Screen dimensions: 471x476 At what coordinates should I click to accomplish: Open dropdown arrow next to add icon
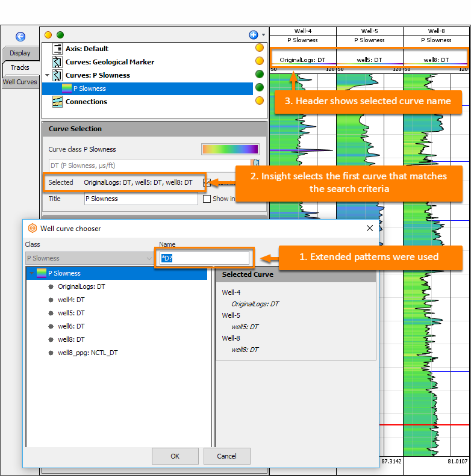[x=263, y=35]
